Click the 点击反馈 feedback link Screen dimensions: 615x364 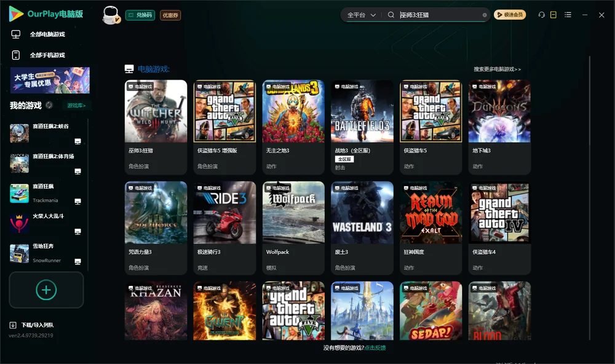tap(375, 348)
